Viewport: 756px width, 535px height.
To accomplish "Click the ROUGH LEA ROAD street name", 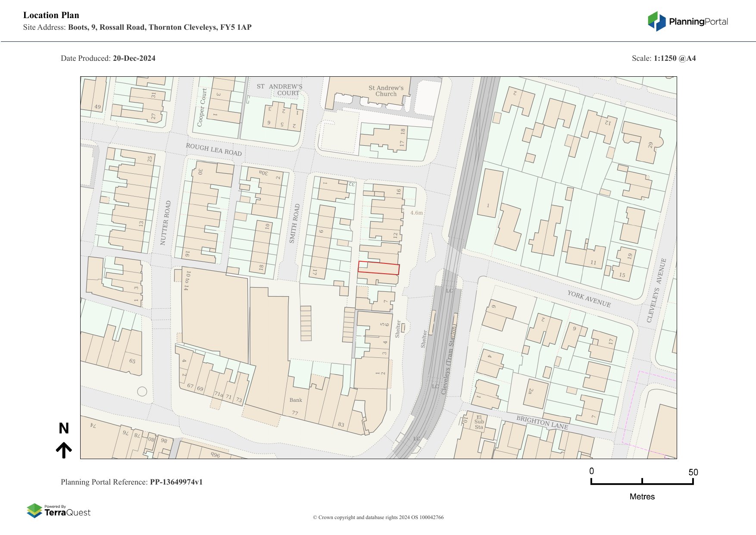I will coord(213,150).
